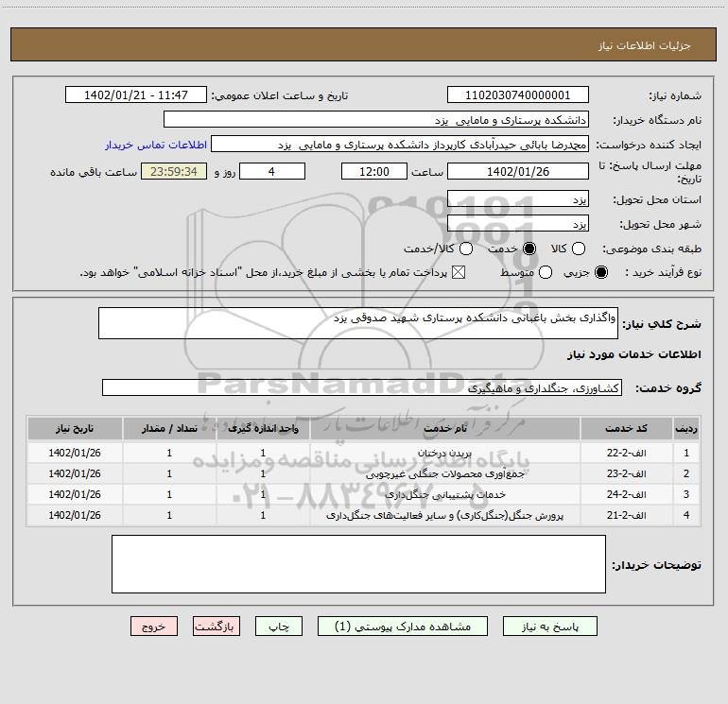Select the خدمت radio button
This screenshot has width=728, height=704.
pyautogui.click(x=529, y=249)
